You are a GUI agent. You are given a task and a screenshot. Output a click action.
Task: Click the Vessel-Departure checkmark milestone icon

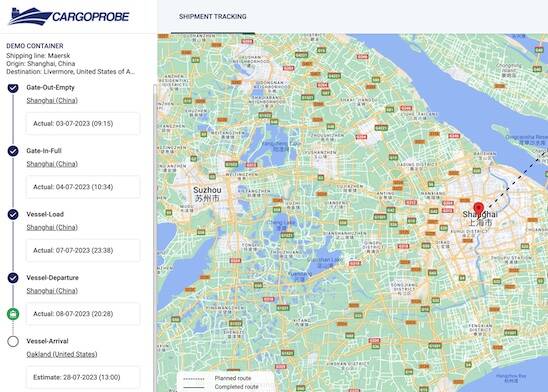13,278
